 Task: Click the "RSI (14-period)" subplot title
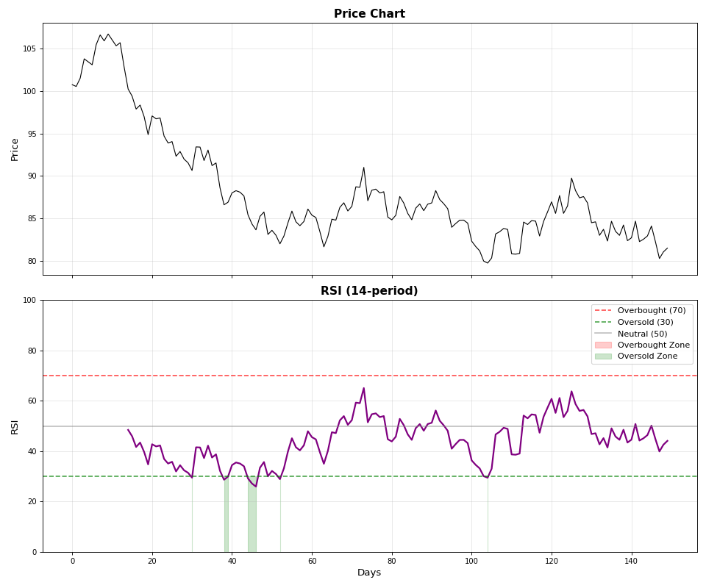[x=369, y=291]
